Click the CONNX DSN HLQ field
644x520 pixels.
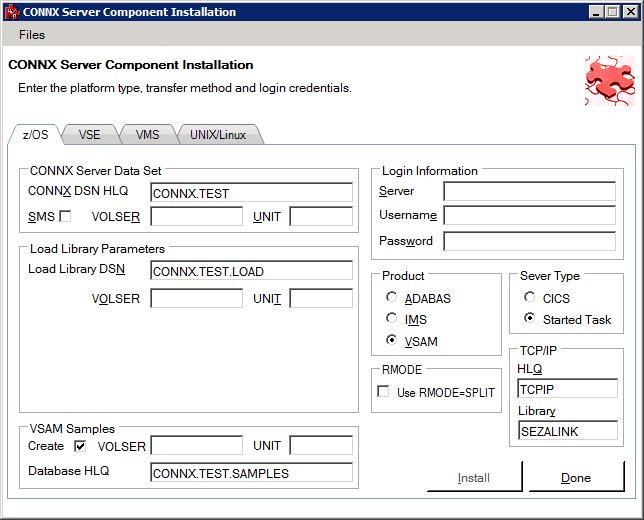[x=251, y=193]
